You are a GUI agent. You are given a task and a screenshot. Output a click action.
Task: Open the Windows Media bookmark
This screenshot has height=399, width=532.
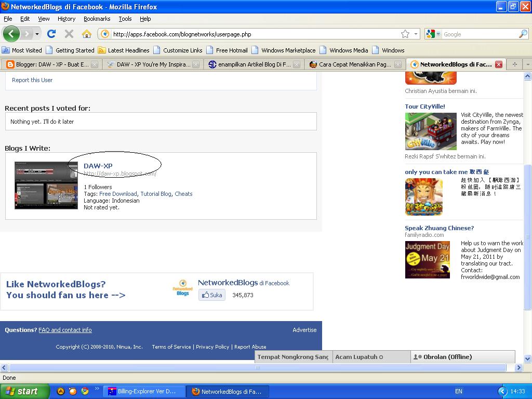pos(344,50)
